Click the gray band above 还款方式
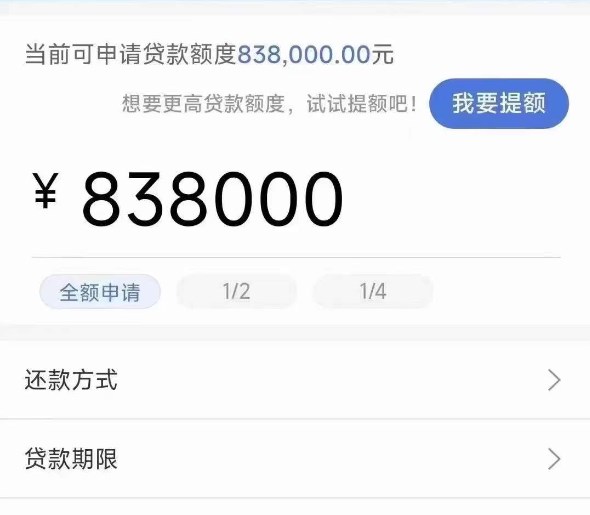590x515 pixels. coord(295,333)
